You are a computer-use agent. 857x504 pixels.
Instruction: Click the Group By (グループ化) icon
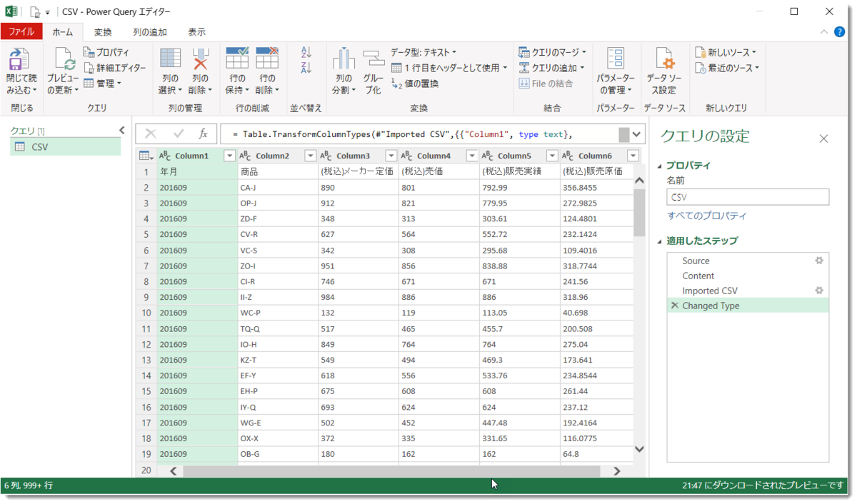pyautogui.click(x=374, y=59)
